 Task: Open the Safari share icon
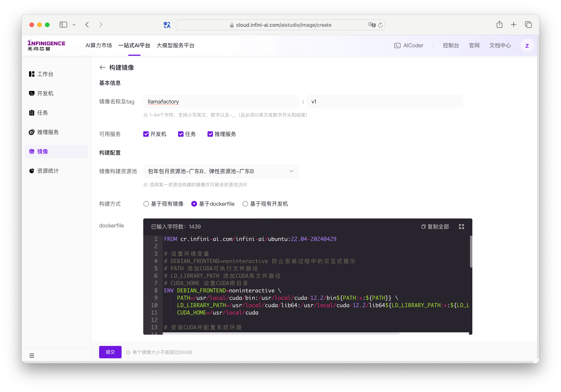(x=499, y=24)
